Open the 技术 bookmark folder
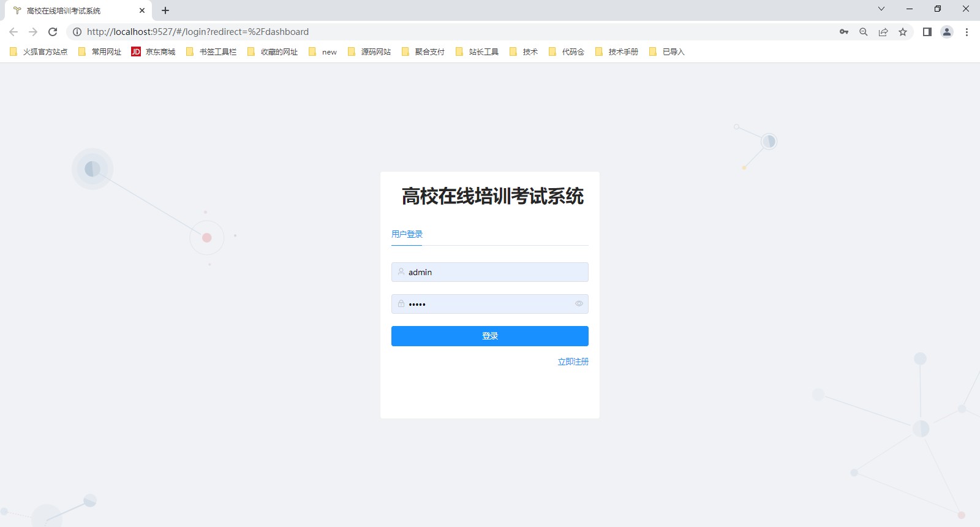Viewport: 980px width, 527px height. click(524, 52)
